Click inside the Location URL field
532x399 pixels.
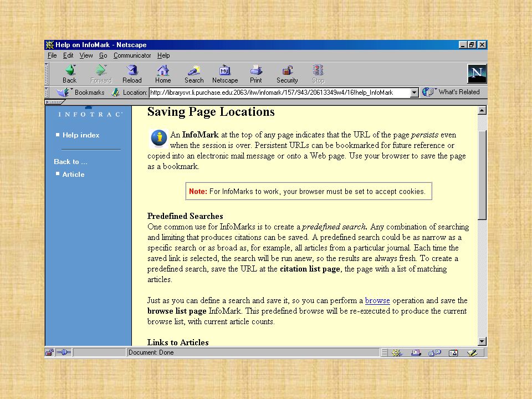[279, 93]
